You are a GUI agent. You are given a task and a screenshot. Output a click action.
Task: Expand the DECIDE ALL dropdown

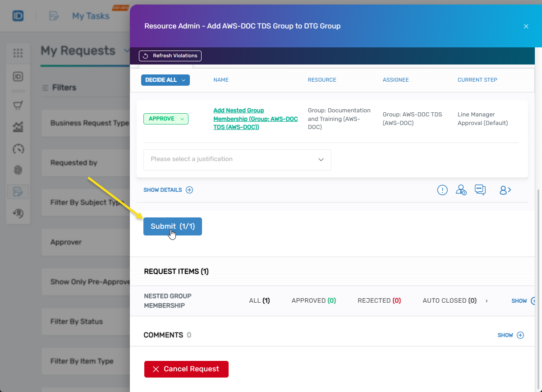165,79
